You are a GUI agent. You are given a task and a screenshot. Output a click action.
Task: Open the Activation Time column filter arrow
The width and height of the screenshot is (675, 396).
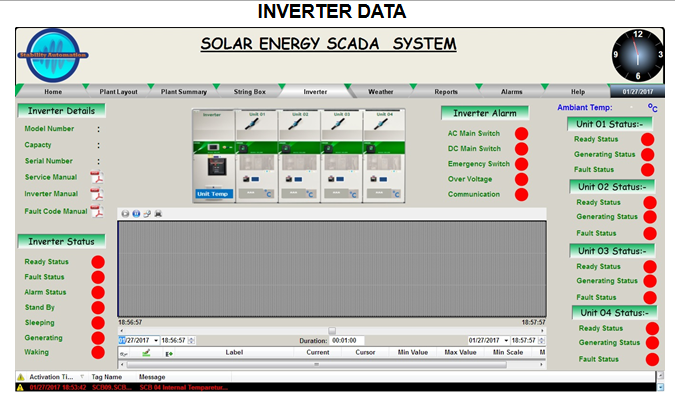tap(82, 377)
